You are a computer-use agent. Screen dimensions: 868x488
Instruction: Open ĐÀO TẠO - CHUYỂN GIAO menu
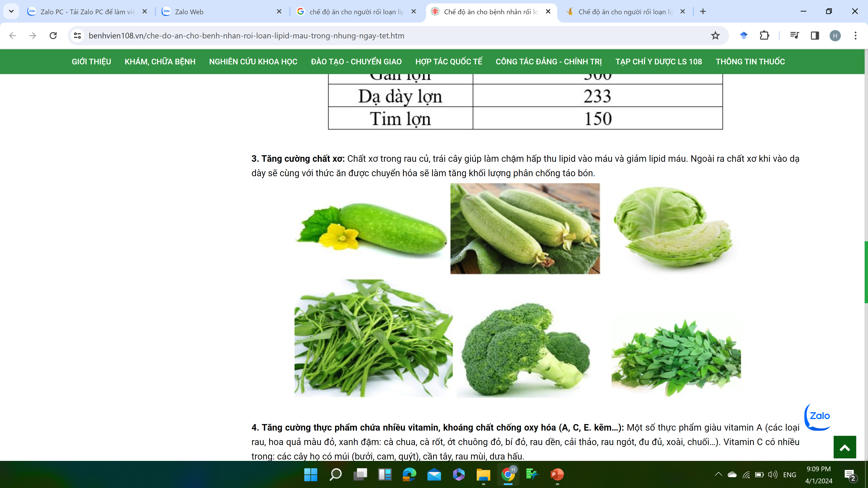pyautogui.click(x=356, y=62)
